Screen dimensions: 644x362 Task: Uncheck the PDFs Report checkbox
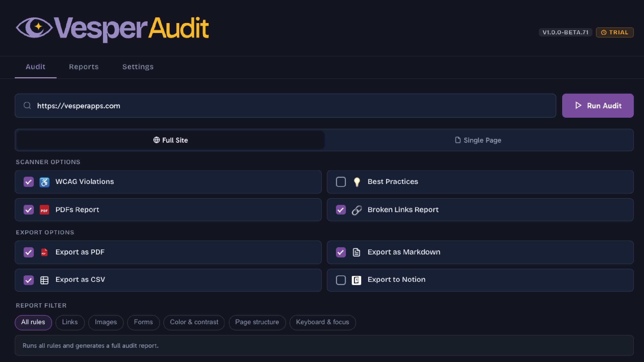(29, 210)
